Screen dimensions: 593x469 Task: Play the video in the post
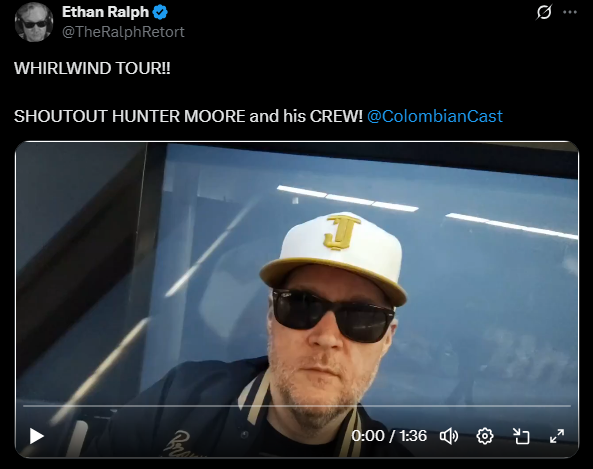point(37,436)
